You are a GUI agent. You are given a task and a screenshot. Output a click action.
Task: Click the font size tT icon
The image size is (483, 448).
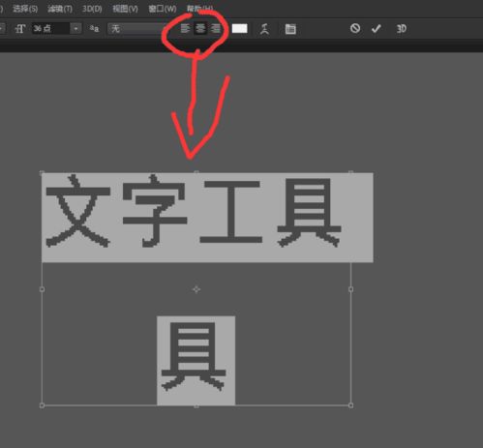point(20,29)
